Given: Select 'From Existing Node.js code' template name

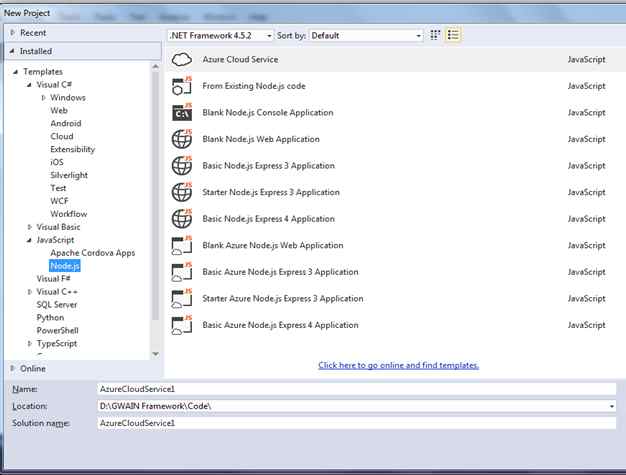Looking at the screenshot, I should click(x=254, y=86).
